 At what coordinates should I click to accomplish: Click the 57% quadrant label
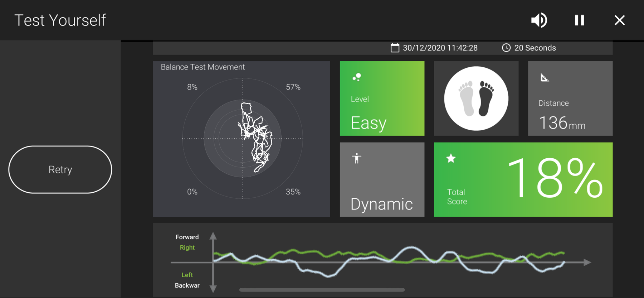point(293,87)
